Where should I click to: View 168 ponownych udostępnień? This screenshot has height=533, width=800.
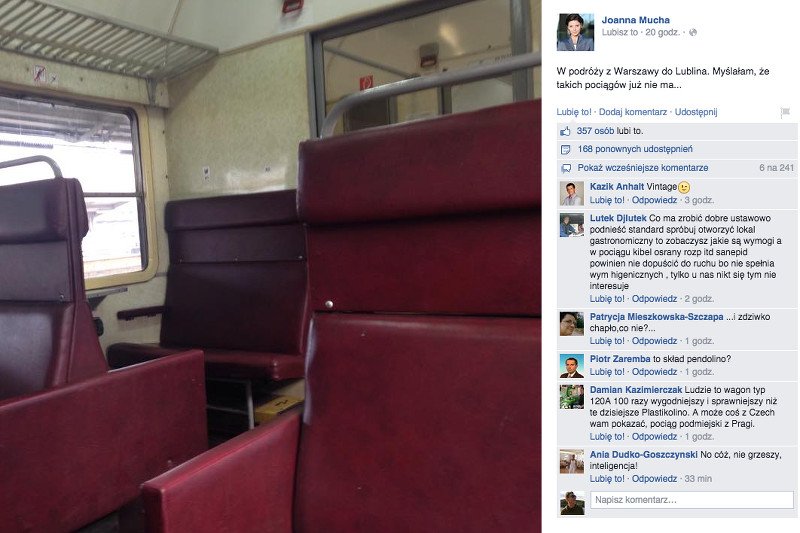[x=635, y=149]
